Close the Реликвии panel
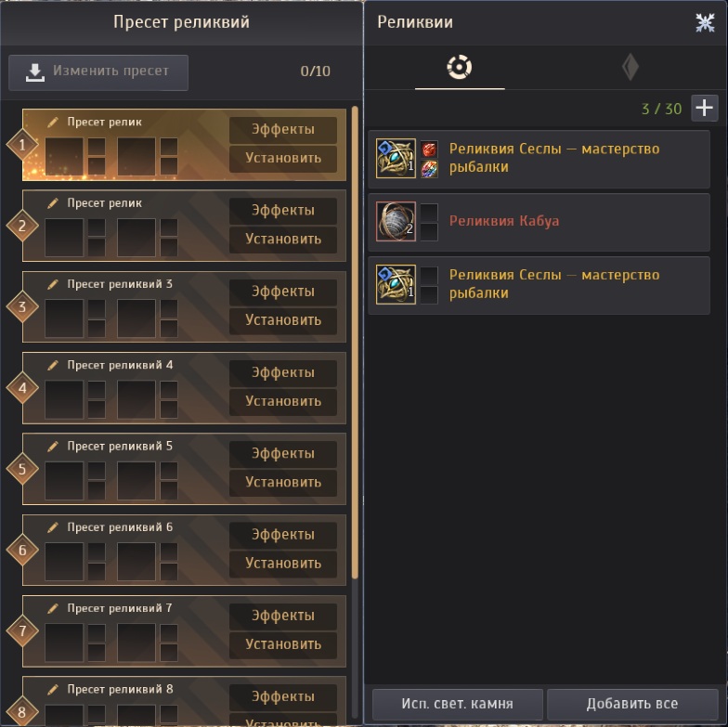The height and width of the screenshot is (727, 728). (705, 22)
